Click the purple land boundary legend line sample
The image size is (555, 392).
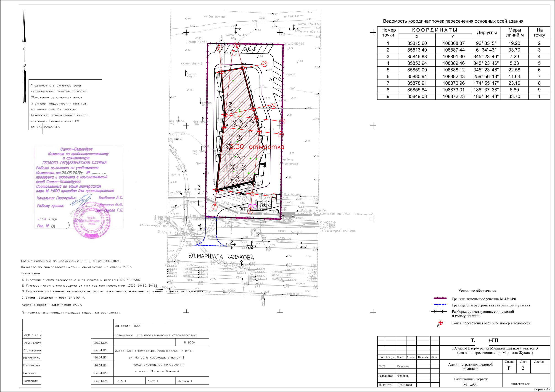tap(440, 298)
